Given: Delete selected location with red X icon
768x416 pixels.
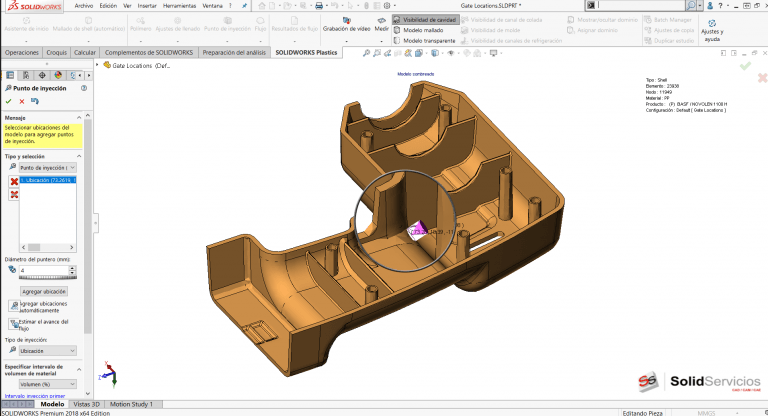Looking at the screenshot, I should (x=14, y=181).
